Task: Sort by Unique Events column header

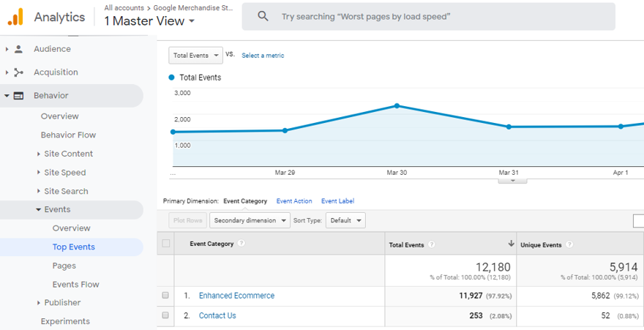Action: click(x=541, y=245)
